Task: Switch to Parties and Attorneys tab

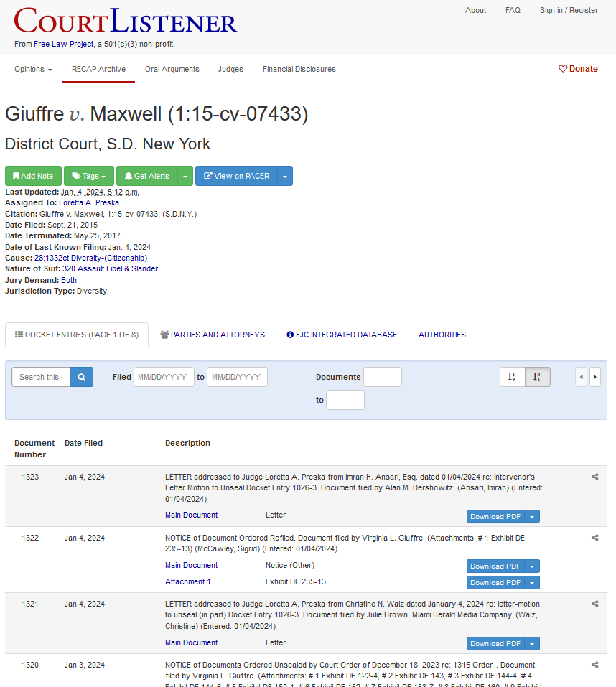Action: point(213,335)
